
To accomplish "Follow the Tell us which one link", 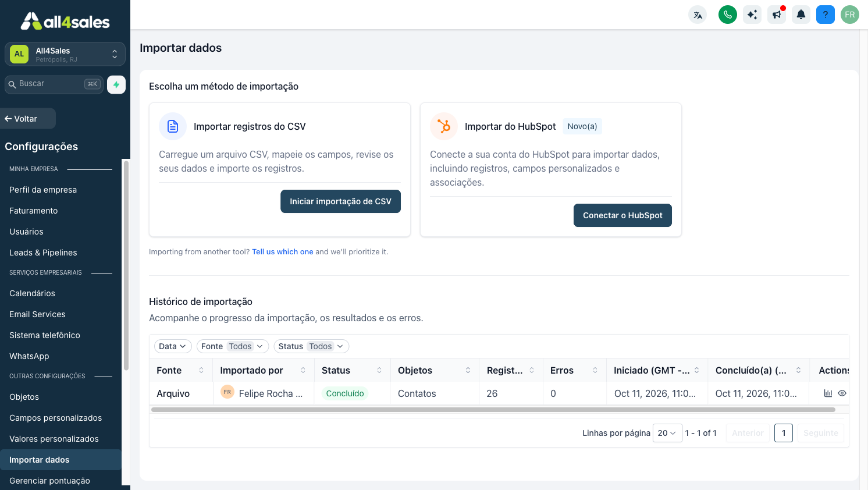I will (283, 252).
